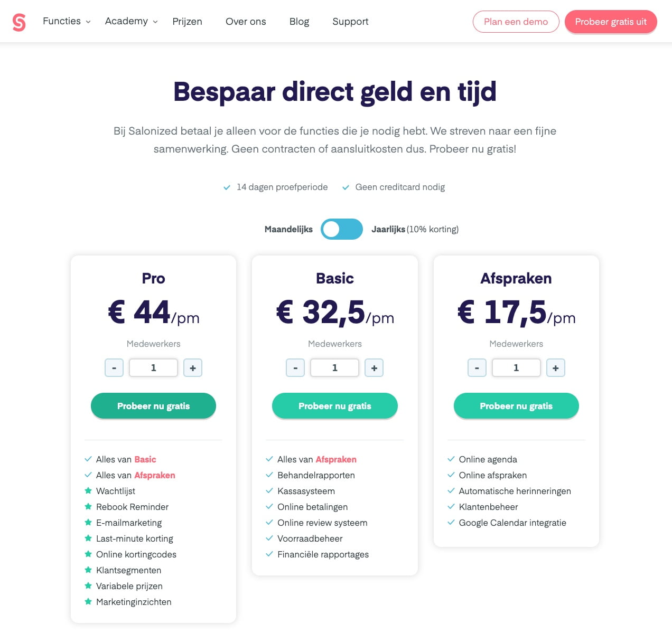
Task: Select the Maandelijks billing label
Action: 288,229
